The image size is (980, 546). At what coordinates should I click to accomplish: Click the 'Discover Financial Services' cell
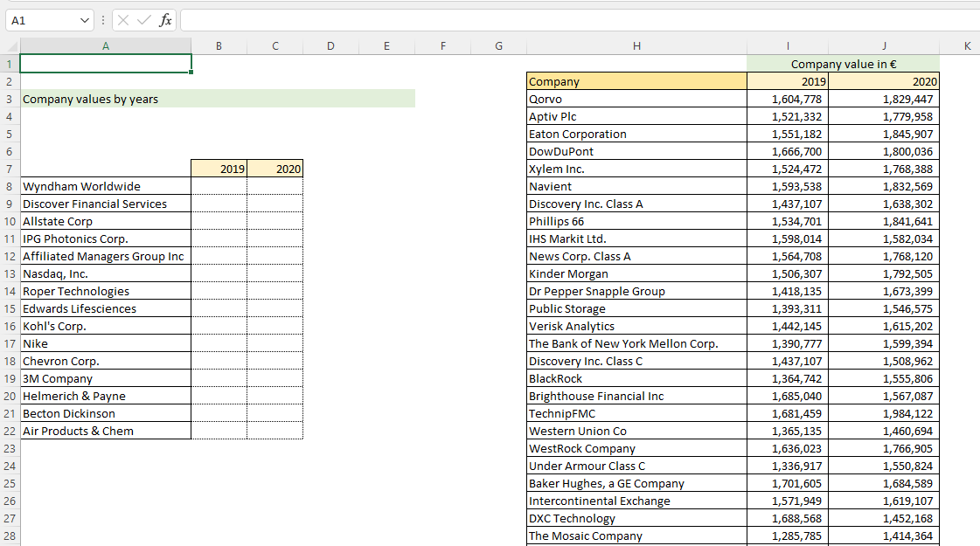(106, 204)
